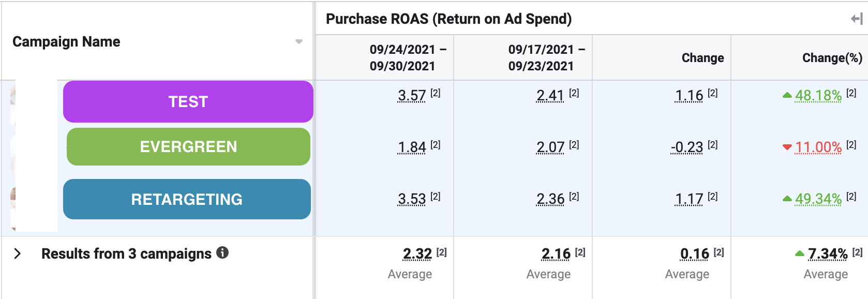Select the blue RETARGETING campaign label
This screenshot has width=868, height=299.
(187, 199)
